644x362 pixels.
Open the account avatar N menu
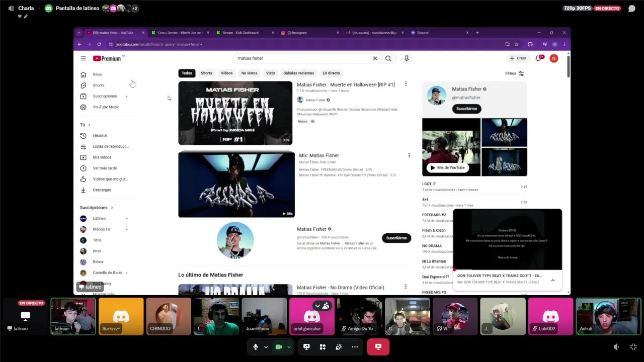click(x=553, y=58)
